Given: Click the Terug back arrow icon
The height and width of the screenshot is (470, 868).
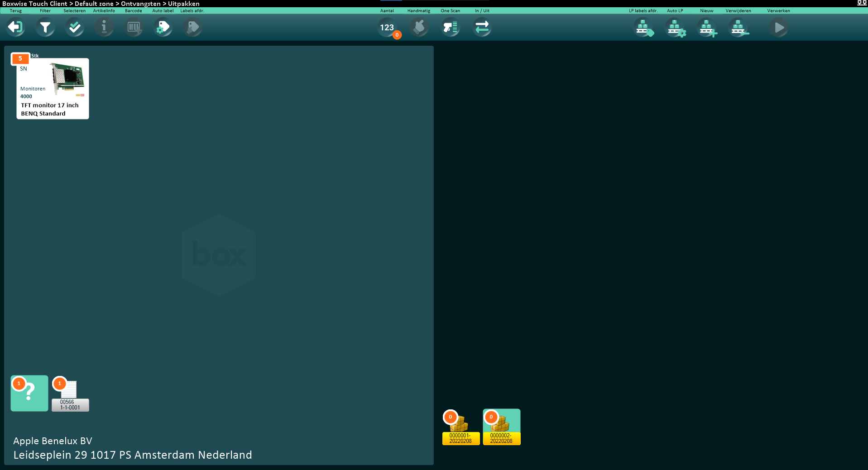Looking at the screenshot, I should click(x=15, y=28).
